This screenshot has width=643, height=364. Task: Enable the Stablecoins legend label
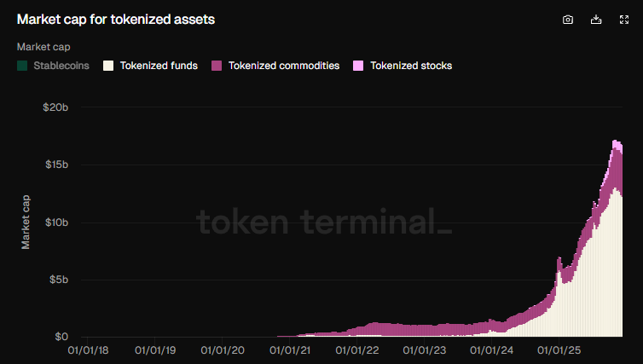click(61, 66)
